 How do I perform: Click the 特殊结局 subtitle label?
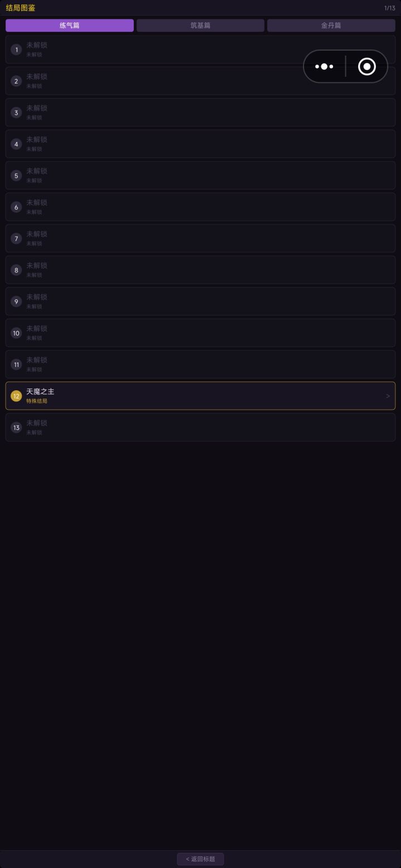coord(37,401)
